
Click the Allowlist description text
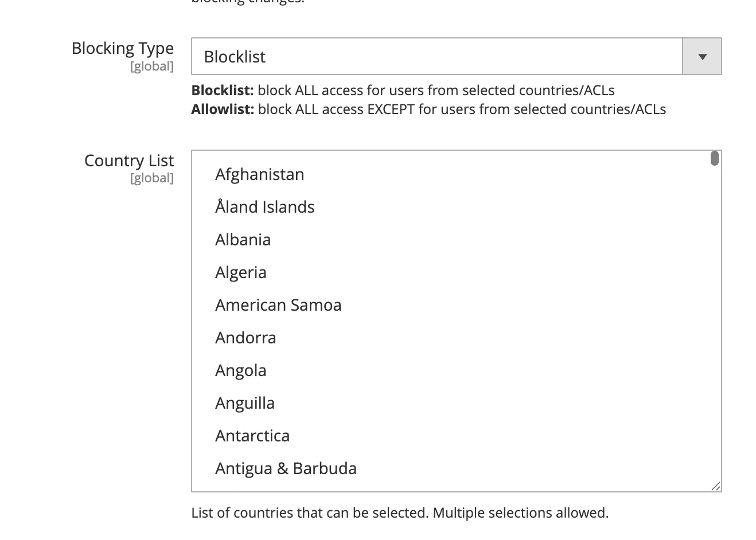428,109
